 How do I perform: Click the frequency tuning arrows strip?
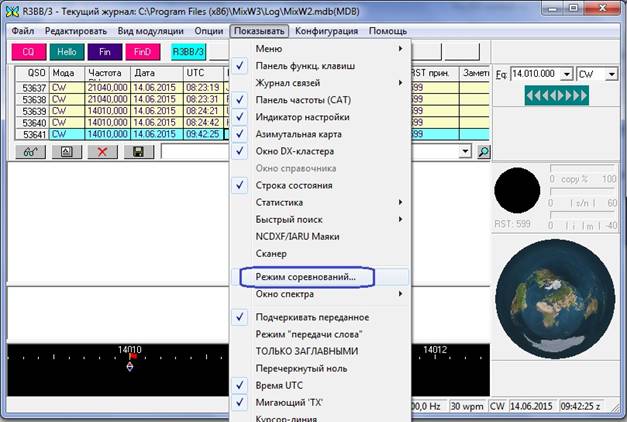coord(556,95)
